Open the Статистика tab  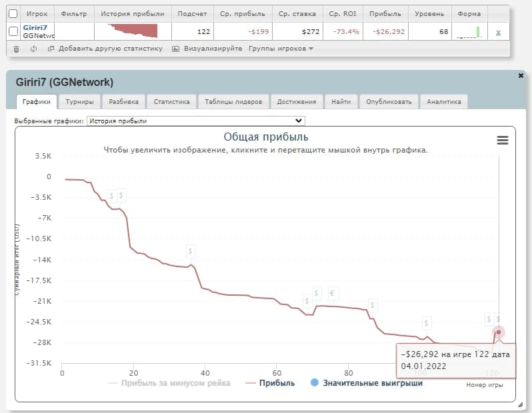(171, 102)
